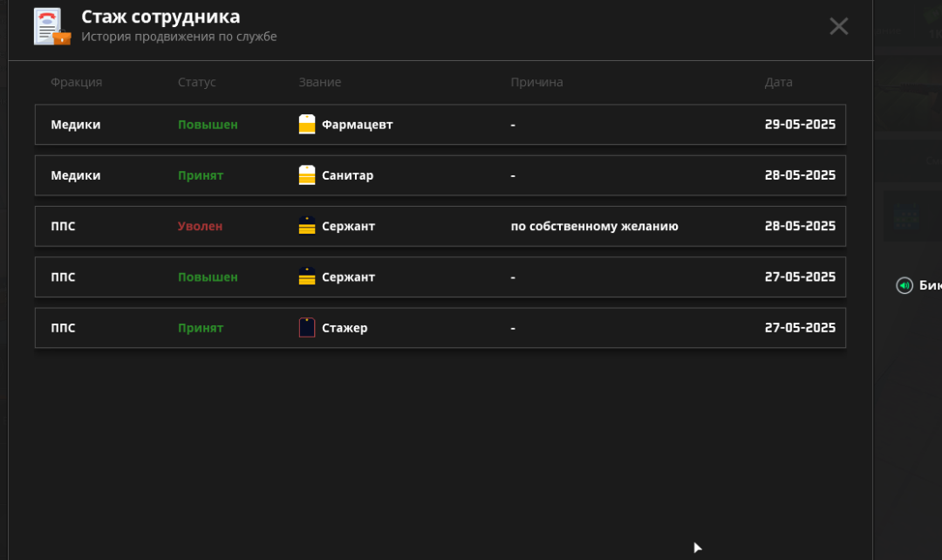This screenshot has width=942, height=560.
Task: Click the 29-05-2025 date entry
Action: click(x=800, y=125)
